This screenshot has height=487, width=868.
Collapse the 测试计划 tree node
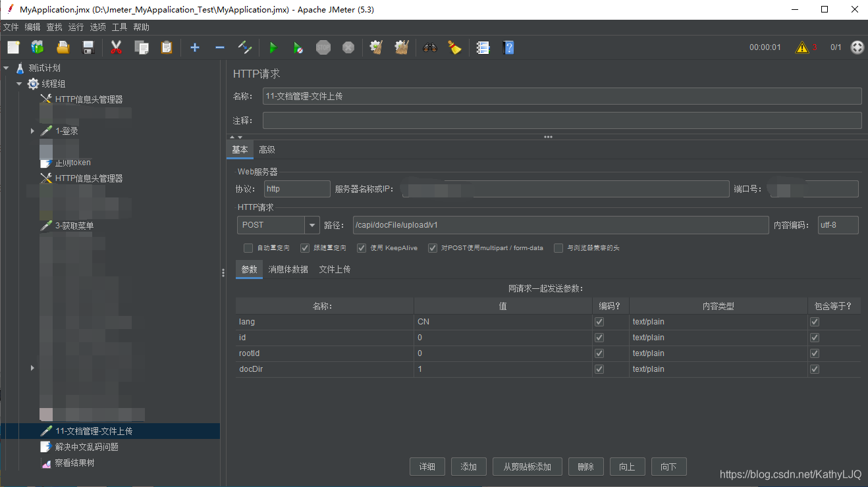click(6, 68)
